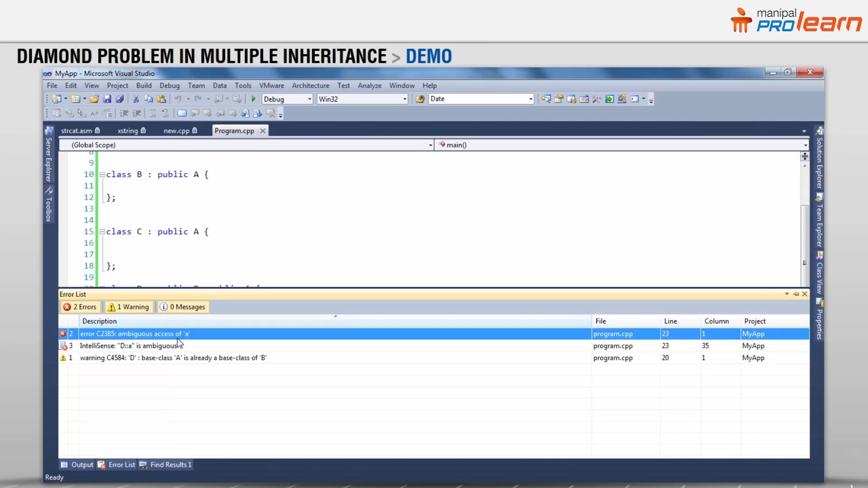Switch to the new.cpp tab
This screenshot has width=868, height=488.
click(177, 131)
